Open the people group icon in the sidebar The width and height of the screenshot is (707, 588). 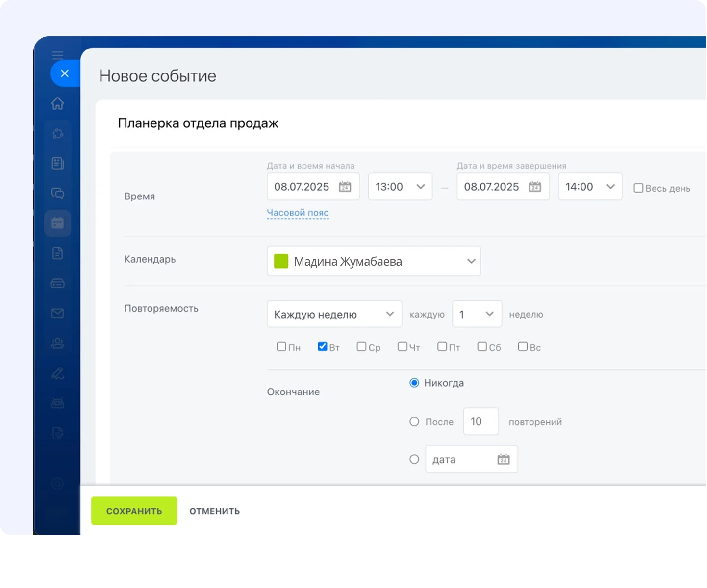(58, 343)
